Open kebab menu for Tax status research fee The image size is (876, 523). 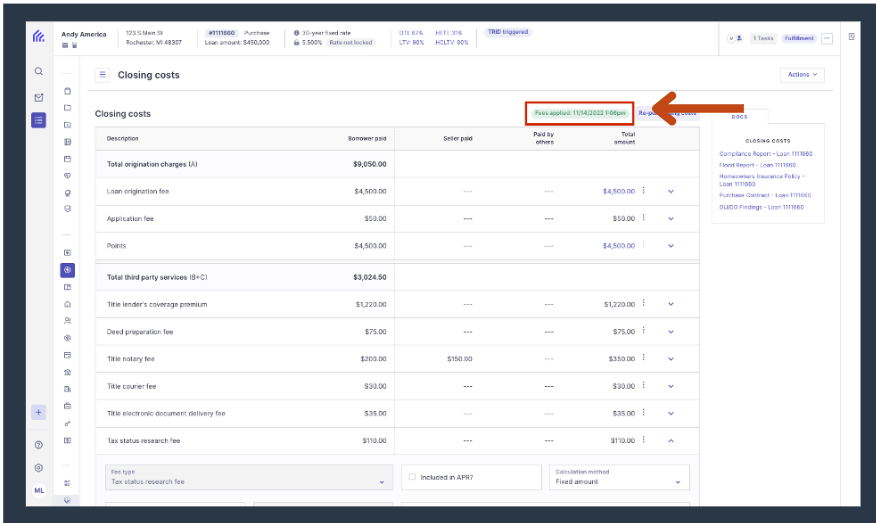pos(644,440)
